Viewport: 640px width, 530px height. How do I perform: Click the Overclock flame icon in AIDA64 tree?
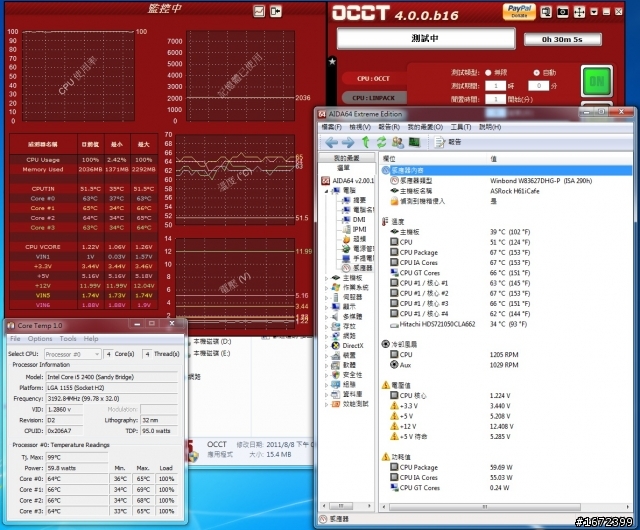pos(346,239)
